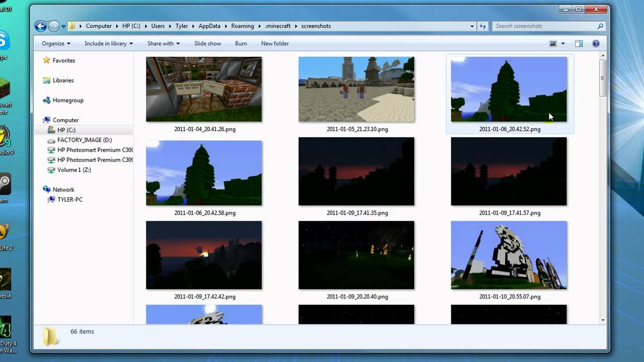This screenshot has height=362, width=644.
Task: Select thumbnail 2011-01-09_20.20.40.png
Action: tap(356, 255)
